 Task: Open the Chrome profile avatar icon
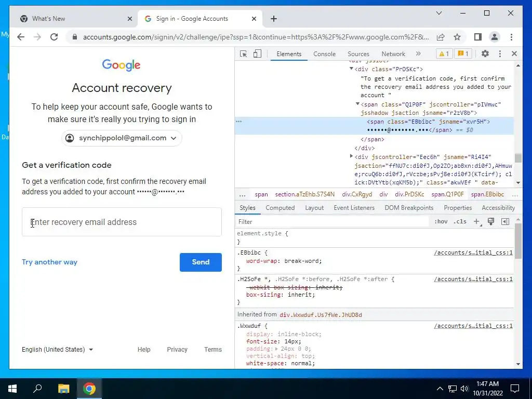pyautogui.click(x=495, y=37)
